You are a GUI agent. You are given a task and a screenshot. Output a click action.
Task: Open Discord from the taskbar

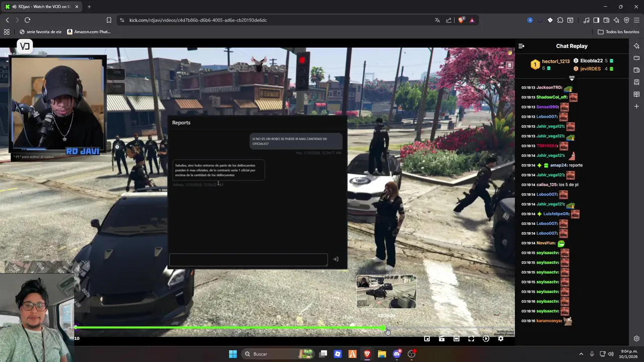pyautogui.click(x=396, y=354)
